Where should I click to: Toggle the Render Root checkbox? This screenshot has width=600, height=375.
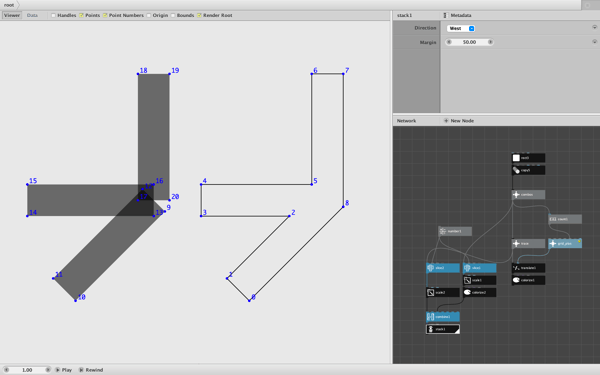coord(199,15)
